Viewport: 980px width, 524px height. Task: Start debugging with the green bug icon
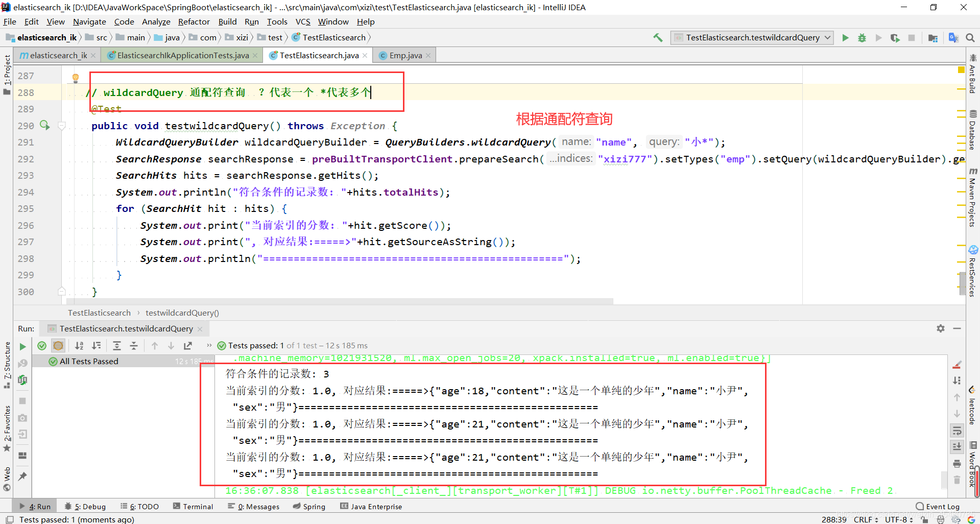click(x=862, y=38)
